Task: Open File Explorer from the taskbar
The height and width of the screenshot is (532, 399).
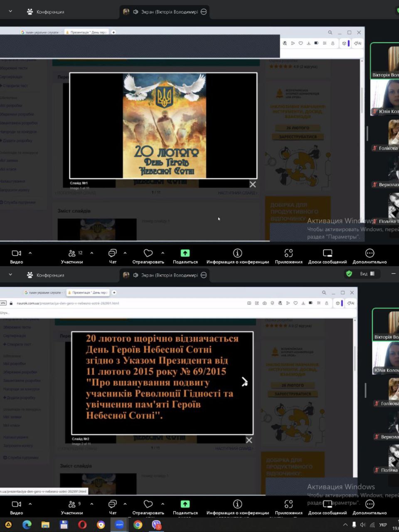Action: click(x=45, y=525)
